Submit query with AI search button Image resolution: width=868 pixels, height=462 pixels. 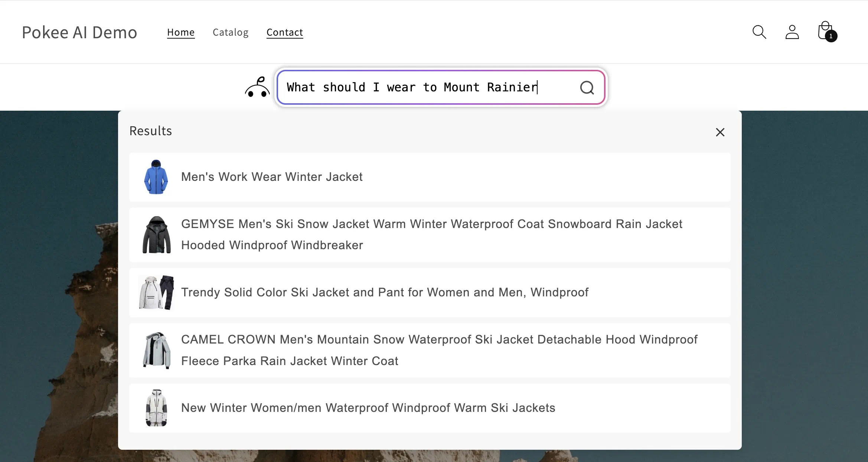[x=587, y=88]
